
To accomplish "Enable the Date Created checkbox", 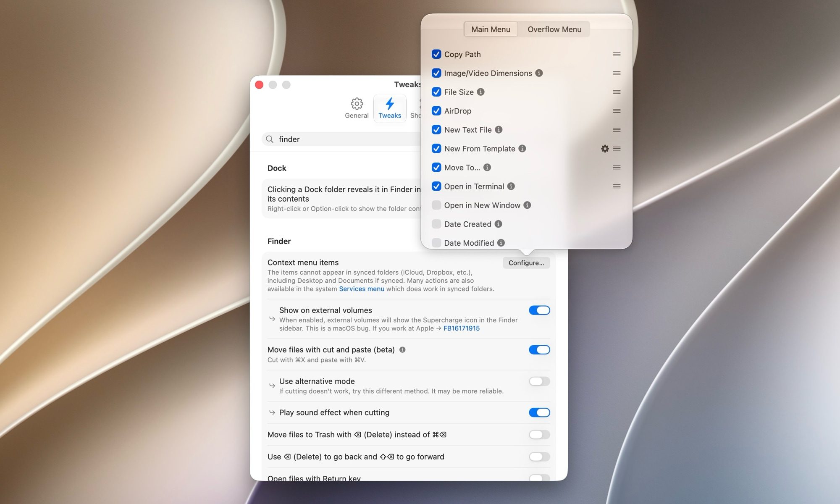I will click(x=436, y=224).
